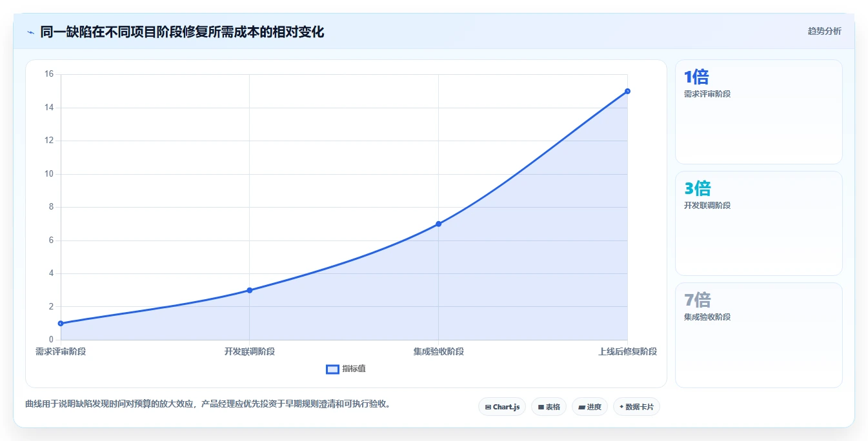Click the chart title text 同一缺陷在不同项目阶段修复所需成本的相对变化
Viewport: 868px width, 441px height.
pos(182,32)
